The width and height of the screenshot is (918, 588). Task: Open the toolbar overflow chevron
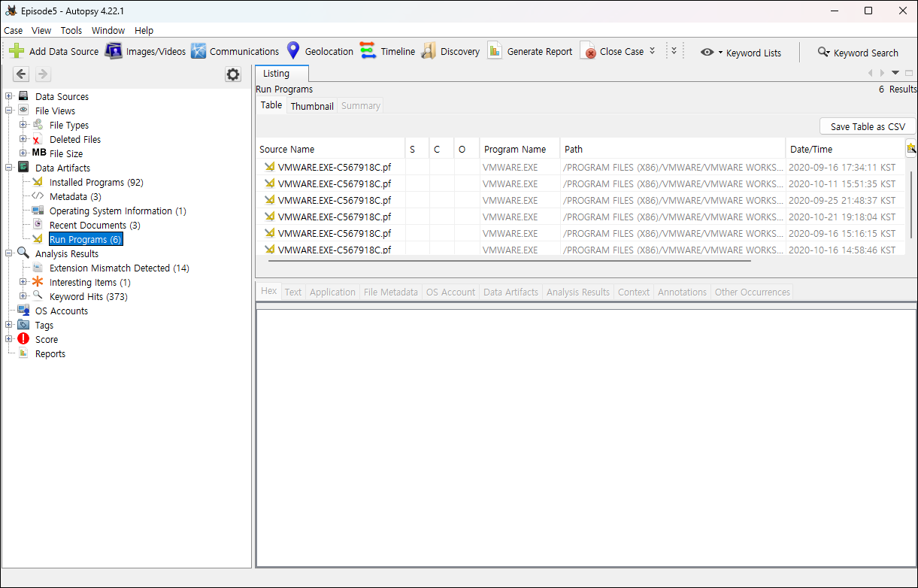click(674, 51)
